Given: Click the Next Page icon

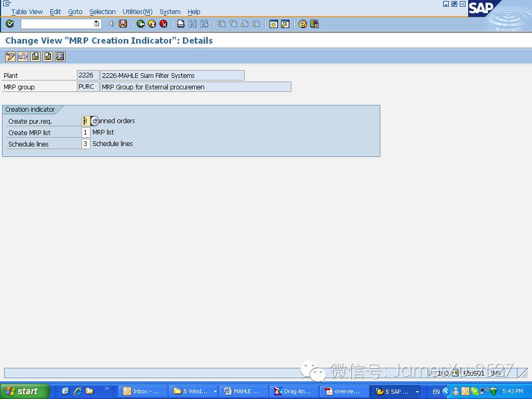Looking at the screenshot, I should coord(245,24).
